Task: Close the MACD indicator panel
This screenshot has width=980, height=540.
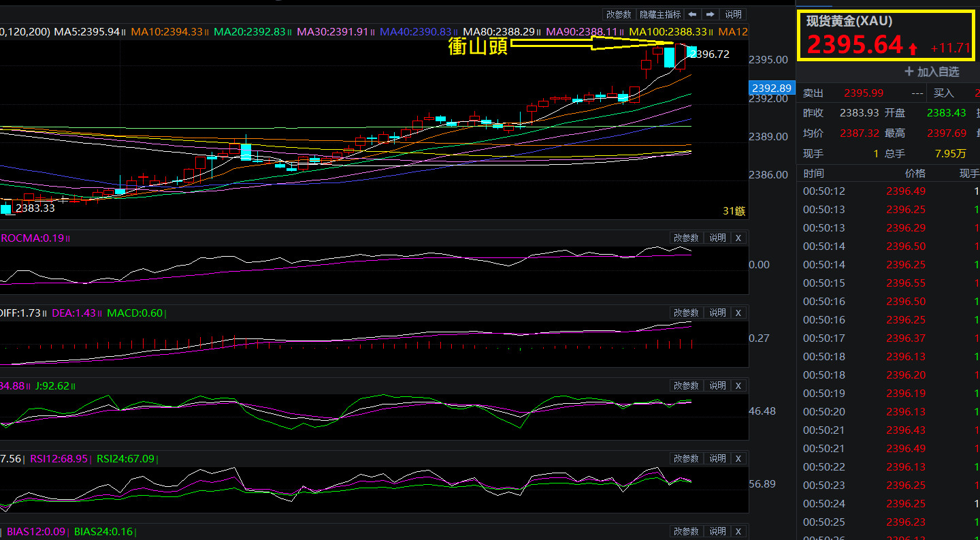Action: tap(738, 313)
